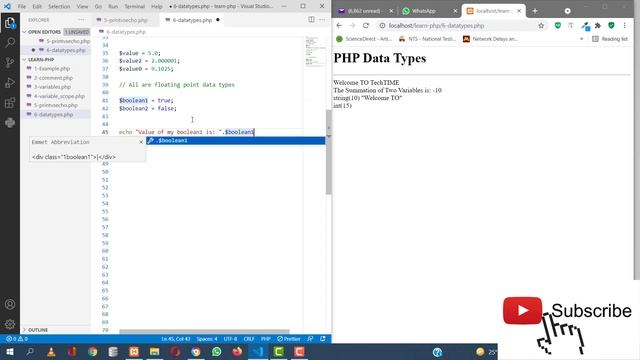Open the editor More Actions ellipsis
The height and width of the screenshot is (360, 640).
coord(322,20)
